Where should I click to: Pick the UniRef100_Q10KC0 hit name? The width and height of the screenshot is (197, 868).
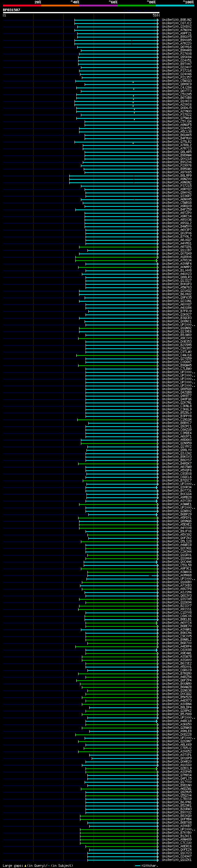(176, 101)
